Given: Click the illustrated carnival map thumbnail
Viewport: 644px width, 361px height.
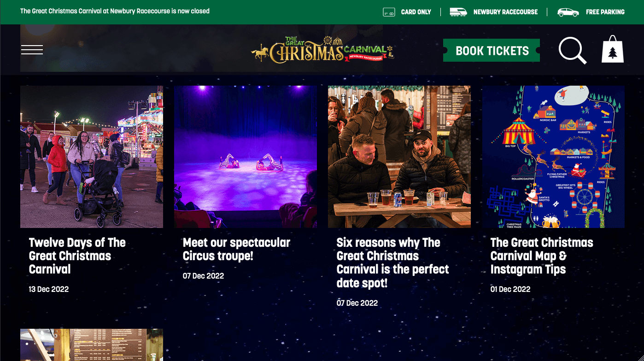Looking at the screenshot, I should [553, 157].
